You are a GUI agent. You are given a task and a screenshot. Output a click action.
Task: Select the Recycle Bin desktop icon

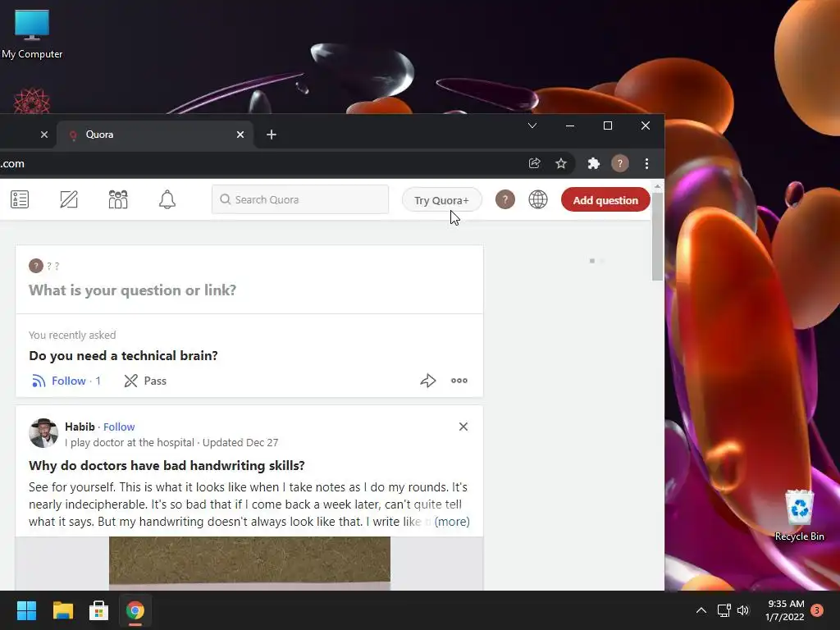(x=799, y=515)
